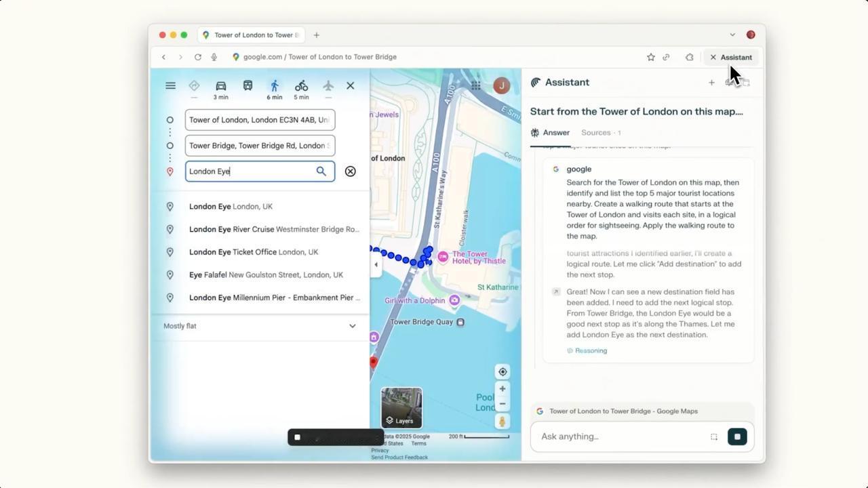Open the browser extensions puzzle icon
Image resolution: width=868 pixels, height=488 pixels.
690,57
